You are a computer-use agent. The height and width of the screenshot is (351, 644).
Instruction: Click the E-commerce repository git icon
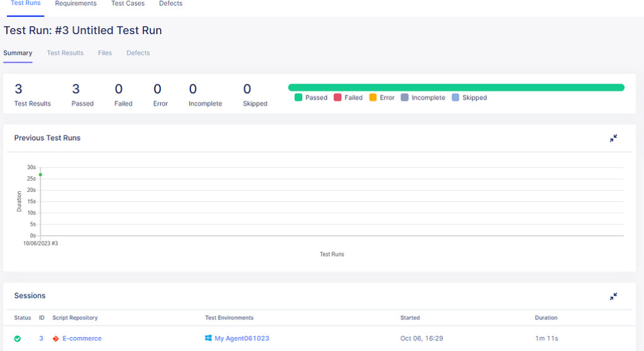(x=55, y=338)
